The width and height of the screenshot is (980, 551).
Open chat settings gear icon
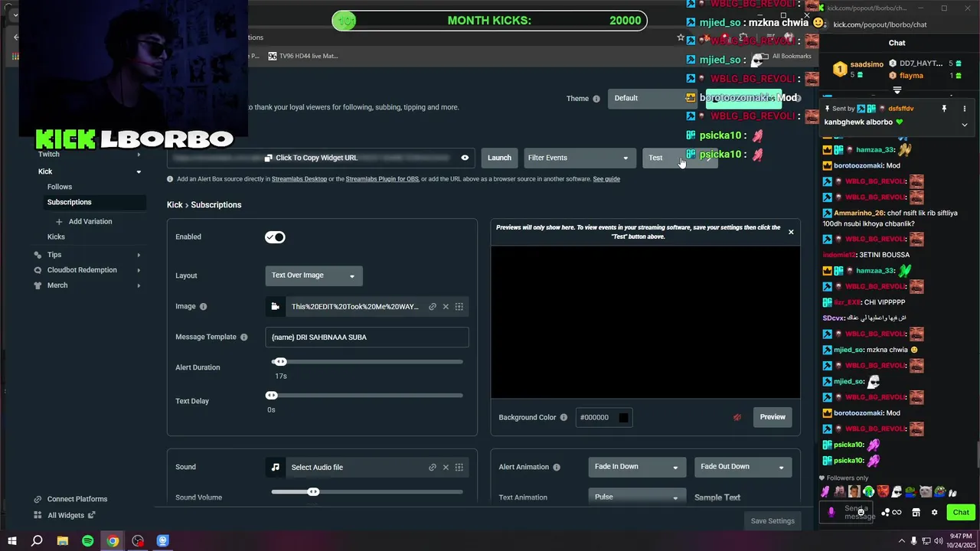[x=934, y=513]
